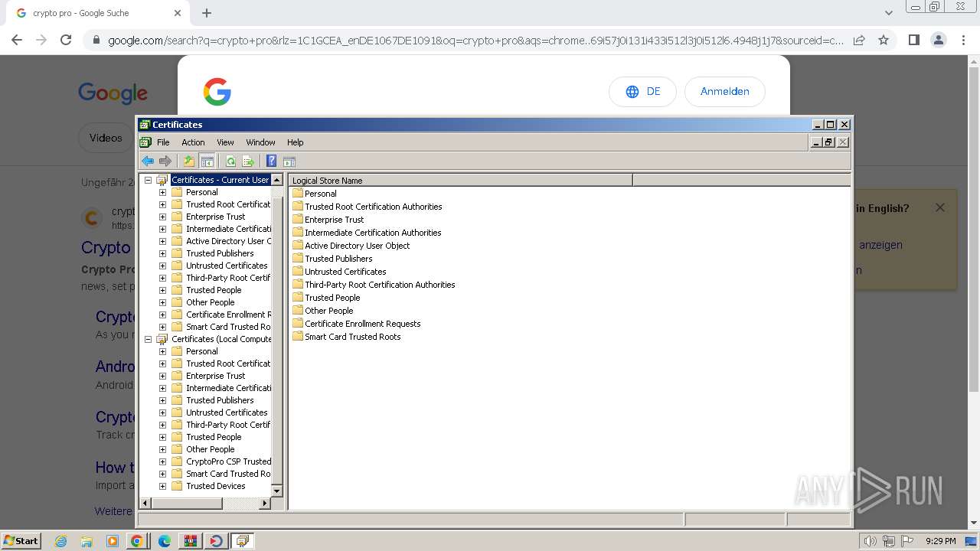Expand Personal under Local Computer tree
The height and width of the screenshot is (551, 980).
162,351
